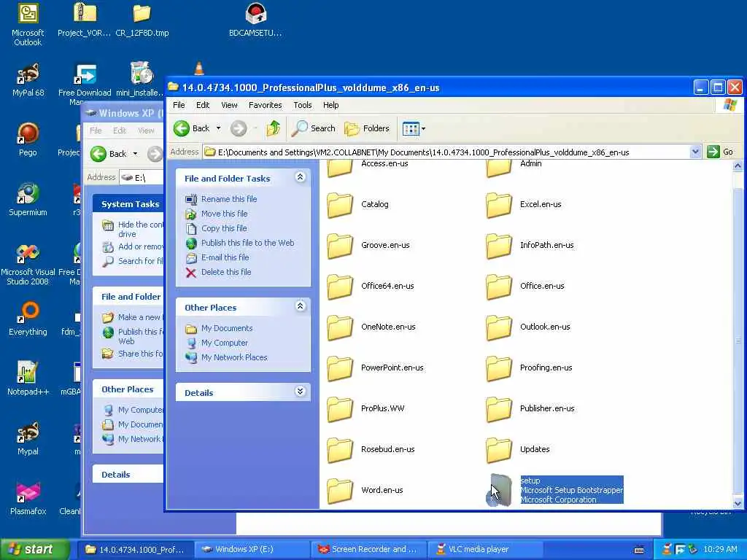Select the Office64.en-us folder

[370, 287]
